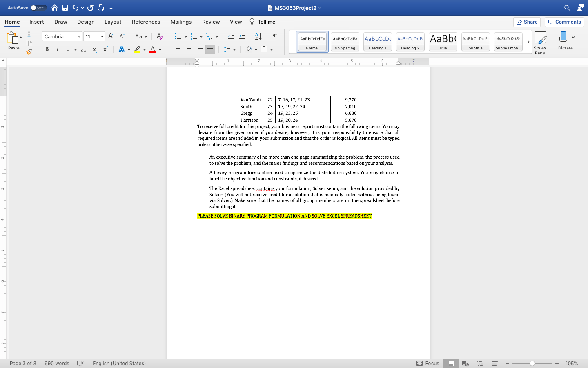Open the Styles Pane
This screenshot has width=588, height=368.
[x=540, y=43]
